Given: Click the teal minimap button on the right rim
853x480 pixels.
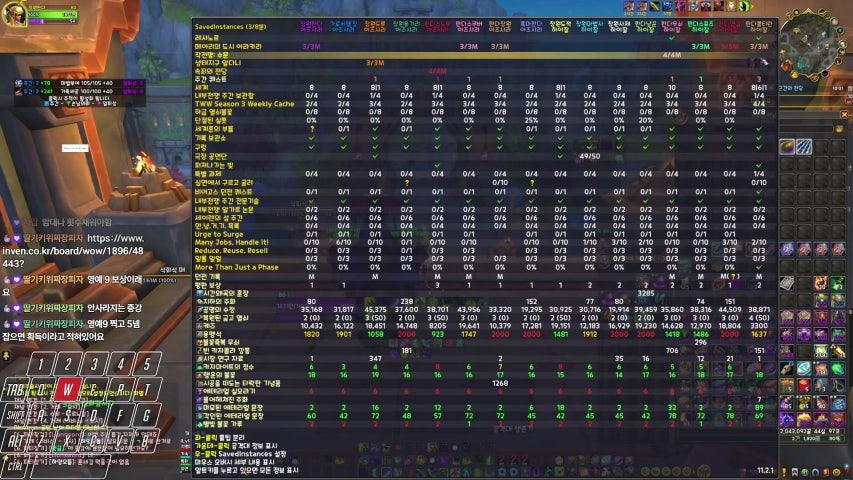Looking at the screenshot, I should pos(840,30).
